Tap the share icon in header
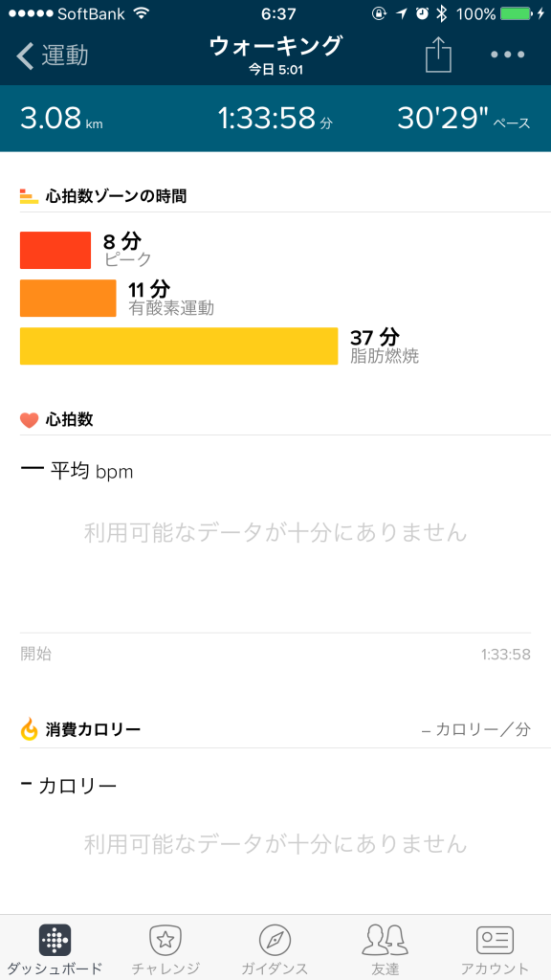The height and width of the screenshot is (980, 551). tap(438, 55)
